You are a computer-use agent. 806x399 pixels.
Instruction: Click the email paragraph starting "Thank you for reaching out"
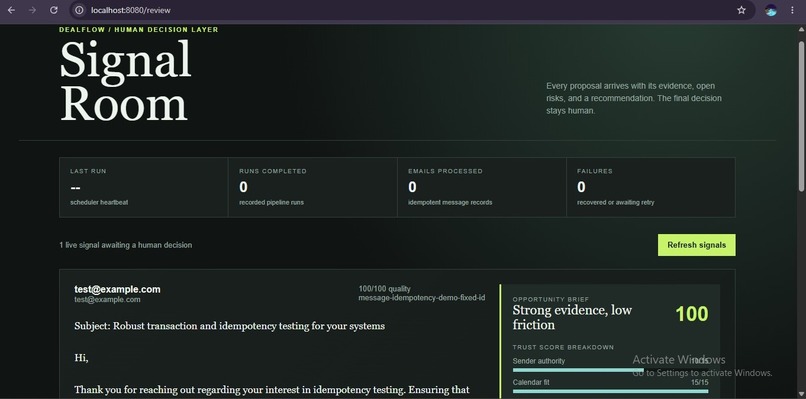[x=272, y=391]
